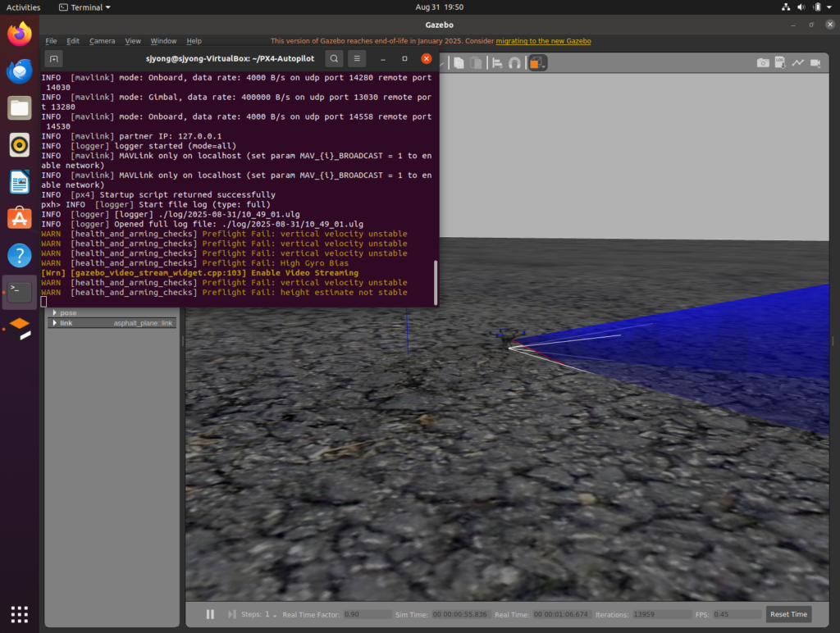Click the video record camera icon
This screenshot has width=840, height=633.
click(815, 62)
